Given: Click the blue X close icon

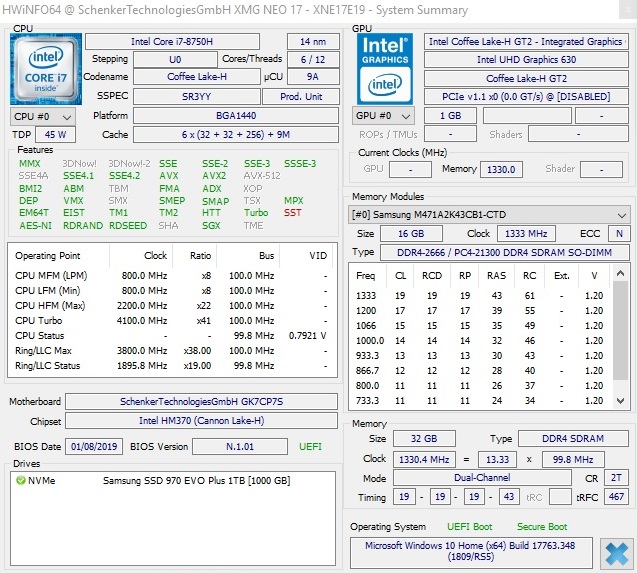Looking at the screenshot, I should (616, 553).
